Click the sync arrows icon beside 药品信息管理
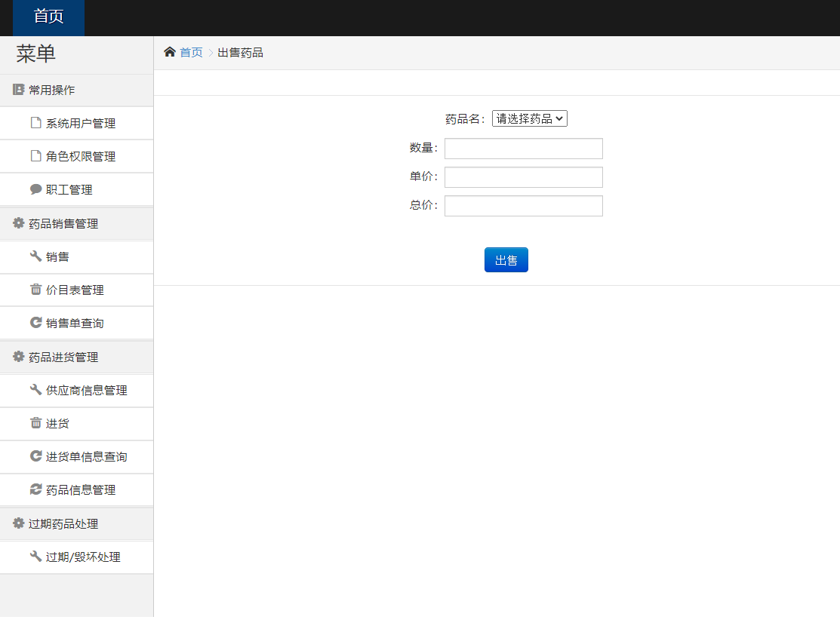Image resolution: width=840 pixels, height=635 pixels. [35, 489]
